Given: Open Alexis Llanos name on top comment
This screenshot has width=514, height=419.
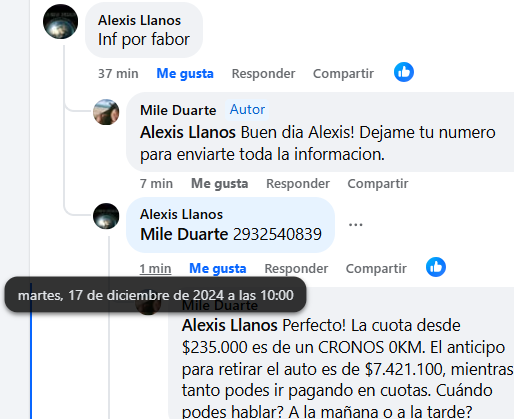Looking at the screenshot, I should [x=139, y=20].
